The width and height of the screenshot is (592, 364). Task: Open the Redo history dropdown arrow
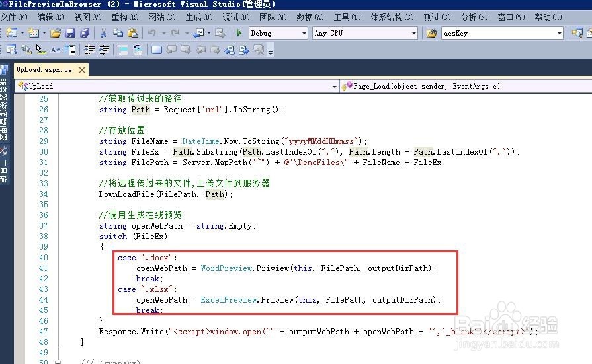[x=187, y=34]
